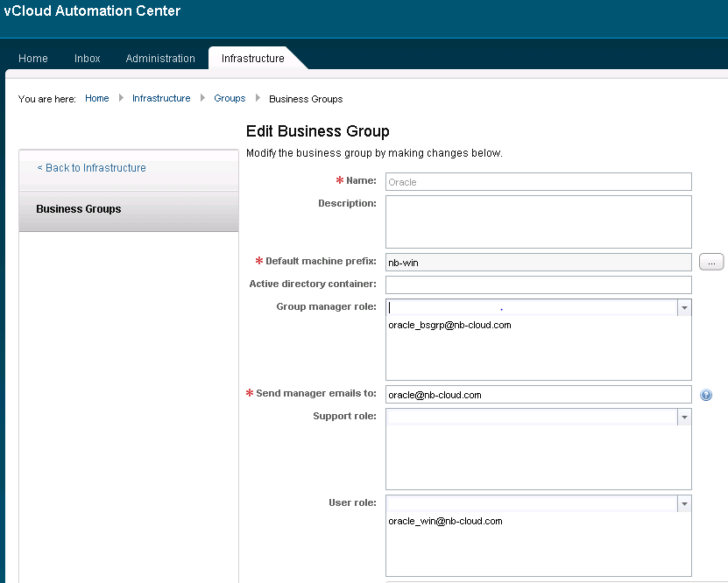Switch to the Inbox tab
This screenshot has height=583, width=728.
point(88,59)
